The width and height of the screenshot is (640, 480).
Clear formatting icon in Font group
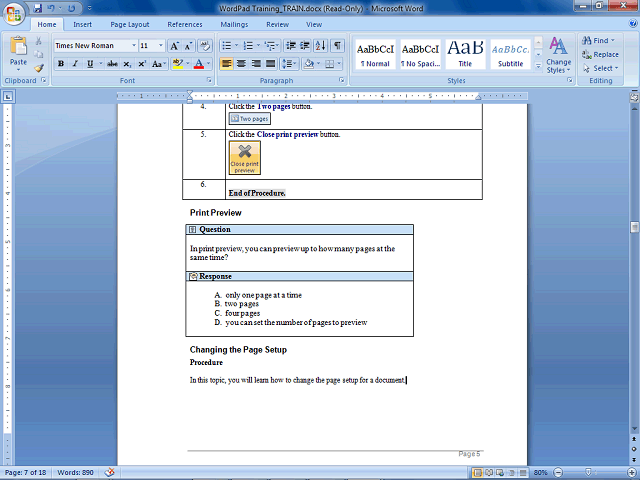tap(205, 46)
